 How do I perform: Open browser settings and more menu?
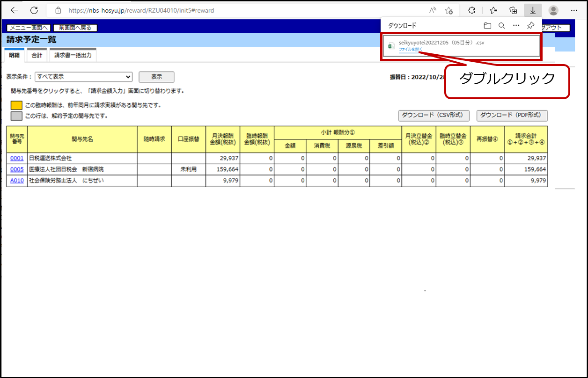click(x=574, y=10)
